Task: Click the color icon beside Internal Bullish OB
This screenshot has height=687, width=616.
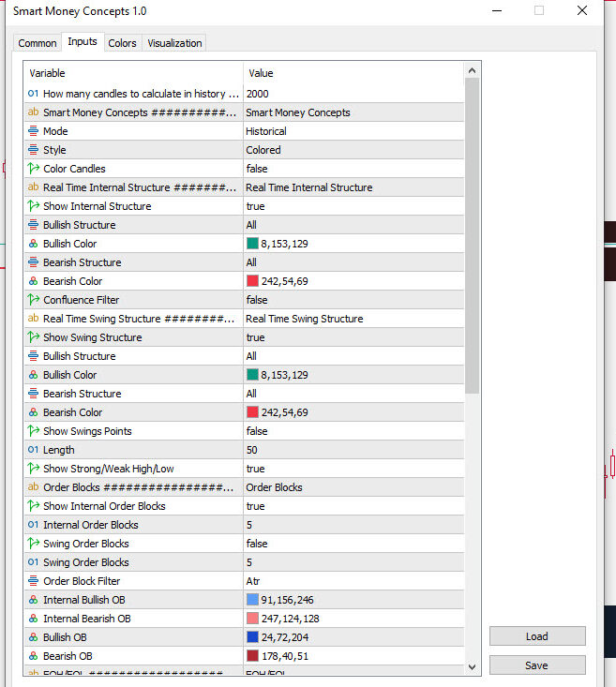Action: (x=34, y=600)
